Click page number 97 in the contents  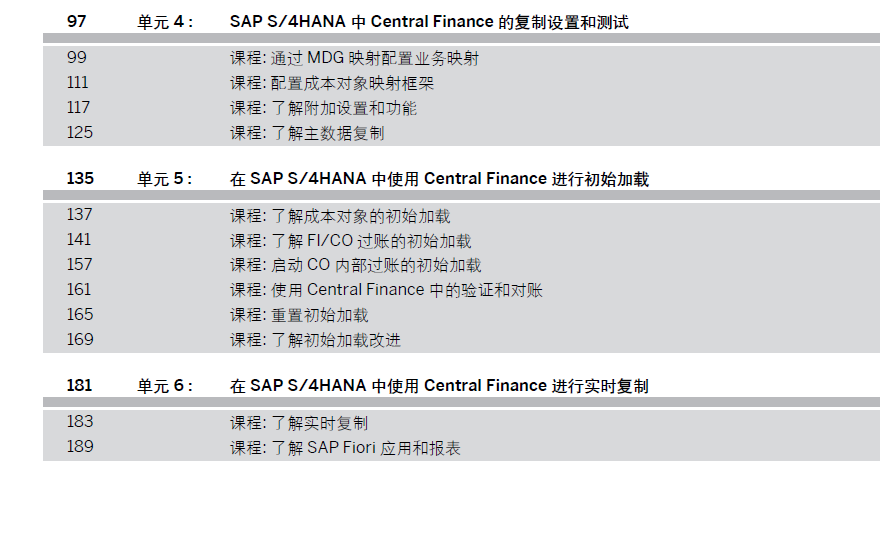click(x=76, y=21)
